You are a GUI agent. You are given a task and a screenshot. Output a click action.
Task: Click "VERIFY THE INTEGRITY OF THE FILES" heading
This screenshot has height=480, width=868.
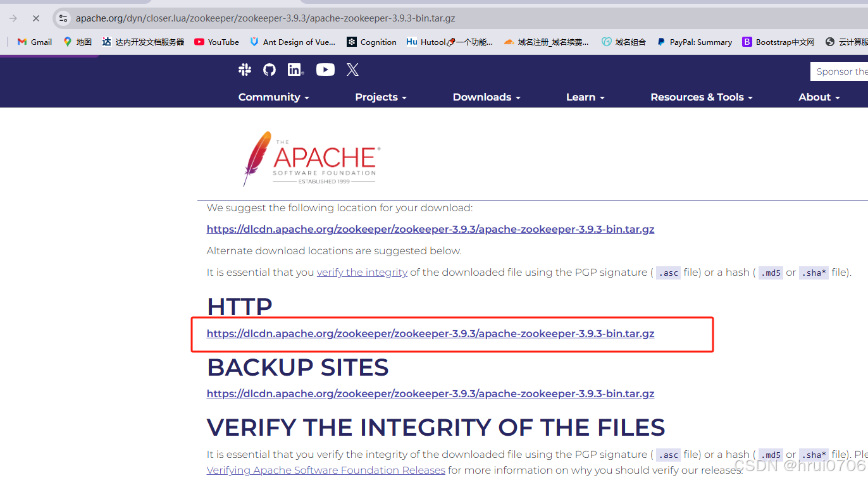(436, 428)
